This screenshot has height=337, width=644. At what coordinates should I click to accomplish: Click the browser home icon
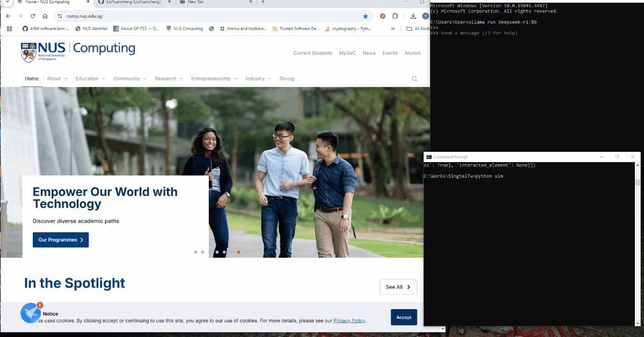45,16
